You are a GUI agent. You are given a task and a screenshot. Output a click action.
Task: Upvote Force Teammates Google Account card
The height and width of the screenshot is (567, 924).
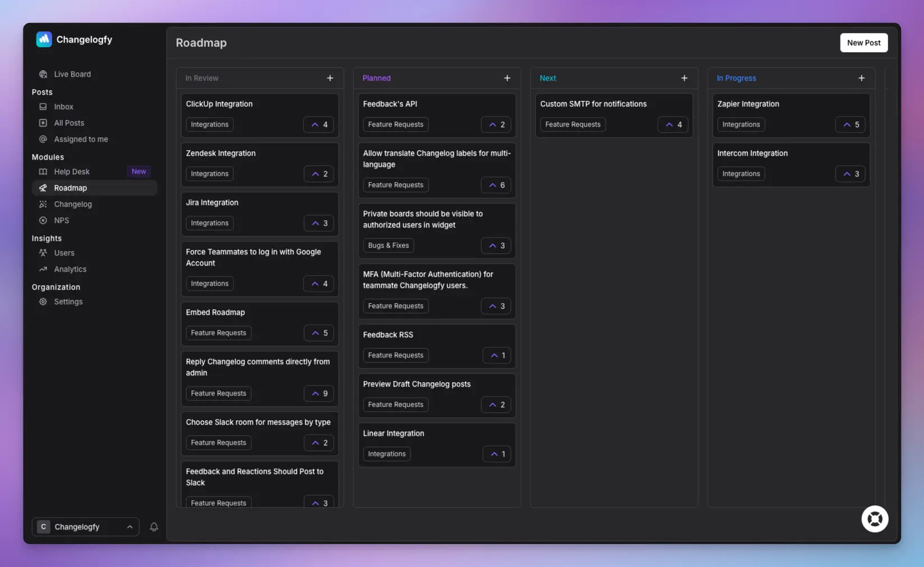tap(319, 283)
